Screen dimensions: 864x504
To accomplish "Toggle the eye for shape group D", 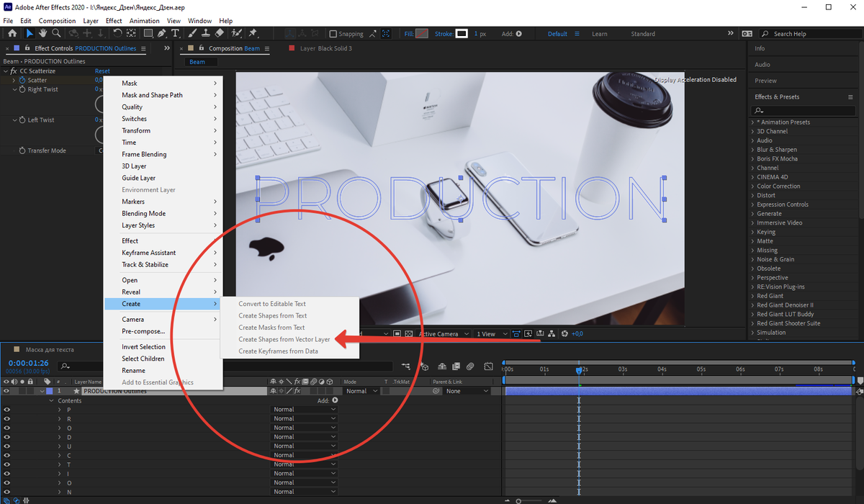I will pyautogui.click(x=6, y=437).
